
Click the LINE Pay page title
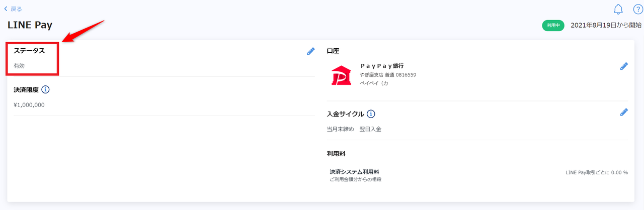click(x=30, y=25)
